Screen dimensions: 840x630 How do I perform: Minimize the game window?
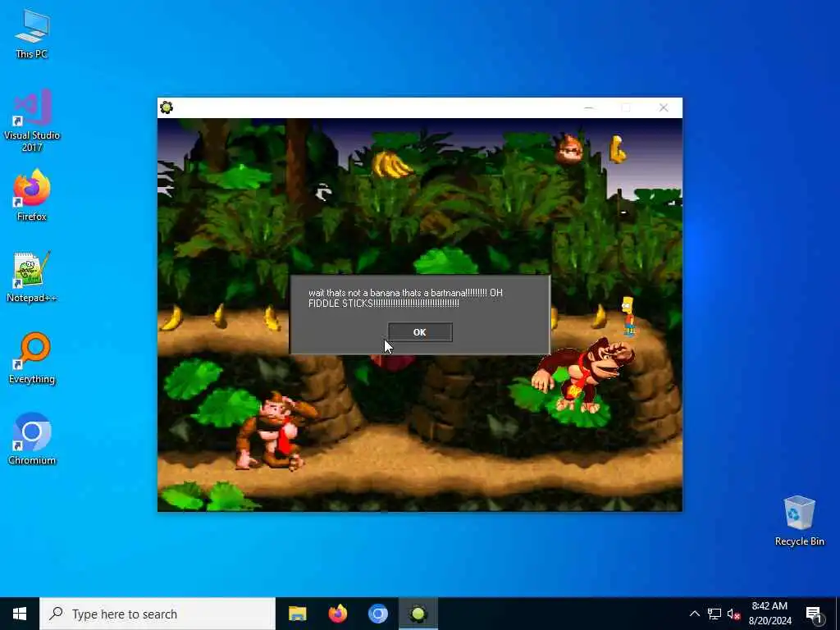589,107
